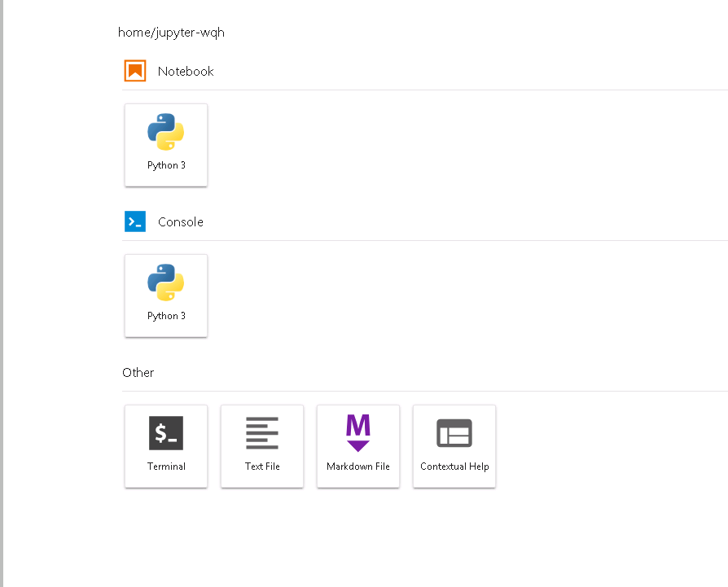
Task: Click the text-lines icon on Text File card
Action: [x=261, y=432]
